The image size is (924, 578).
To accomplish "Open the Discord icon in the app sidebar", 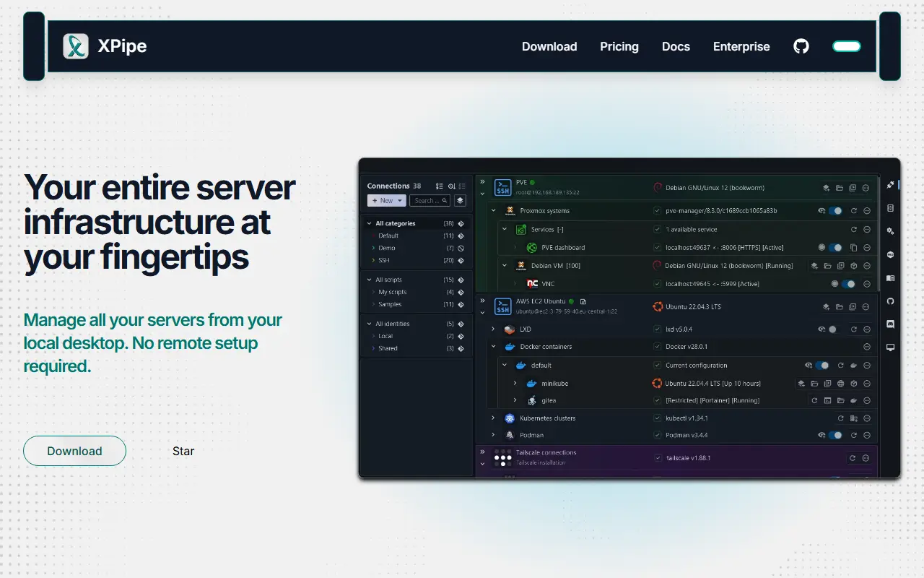I will point(890,324).
